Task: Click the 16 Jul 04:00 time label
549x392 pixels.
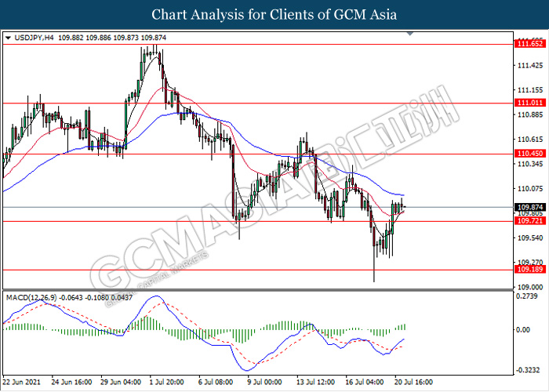Action: tap(364, 382)
